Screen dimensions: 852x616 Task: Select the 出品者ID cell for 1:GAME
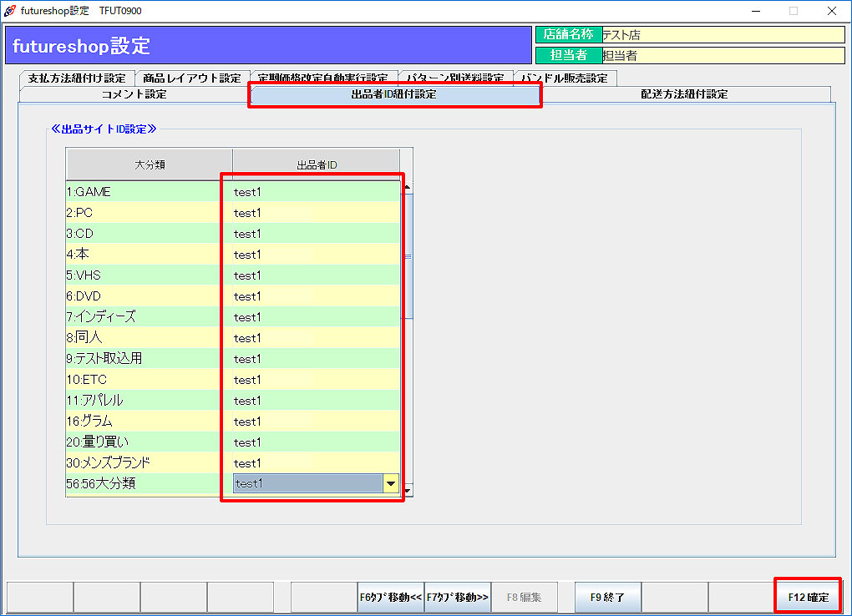coord(316,192)
